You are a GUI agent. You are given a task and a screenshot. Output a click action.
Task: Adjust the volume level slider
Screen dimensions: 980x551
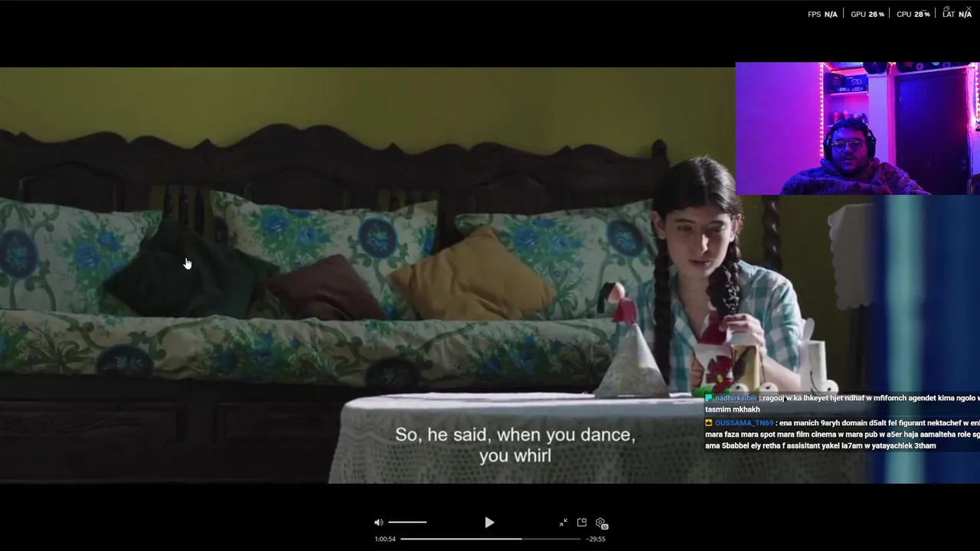[407, 522]
